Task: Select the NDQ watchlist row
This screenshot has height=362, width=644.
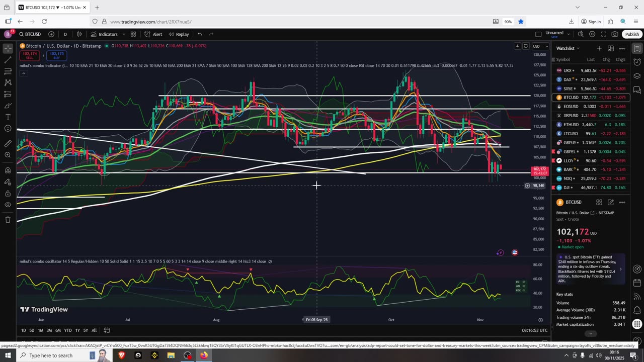Action: point(591,178)
